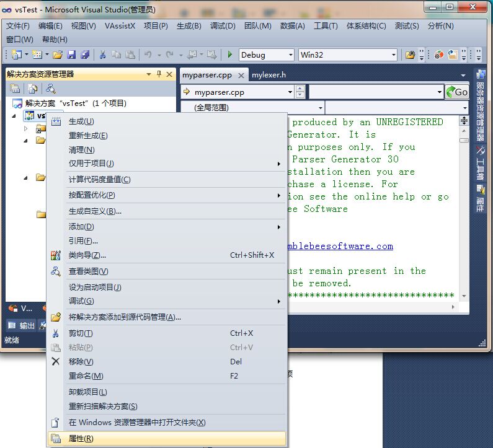Select 清理(N) in the context menu
The width and height of the screenshot is (493, 448).
pos(167,150)
